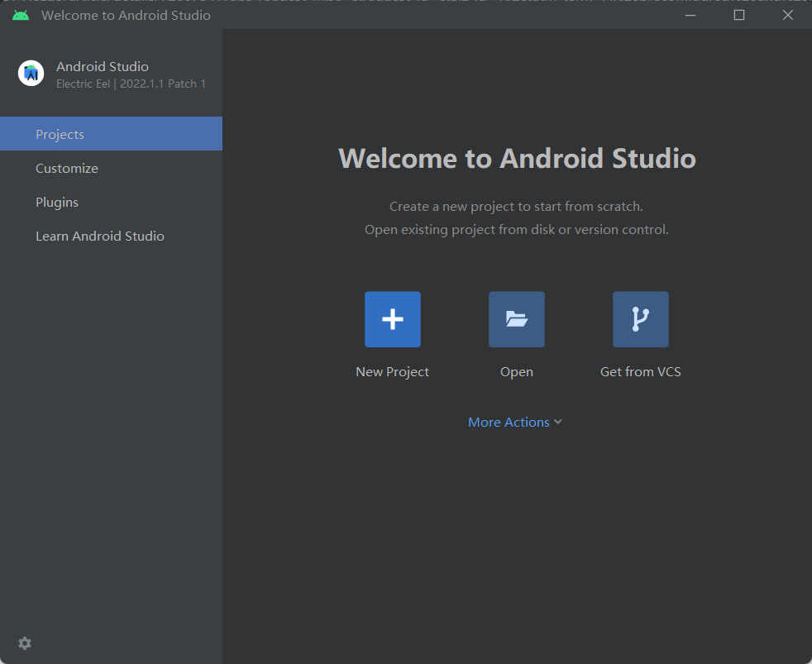The image size is (812, 664).
Task: Expand the More Actions dropdown chevron
Action: click(558, 422)
